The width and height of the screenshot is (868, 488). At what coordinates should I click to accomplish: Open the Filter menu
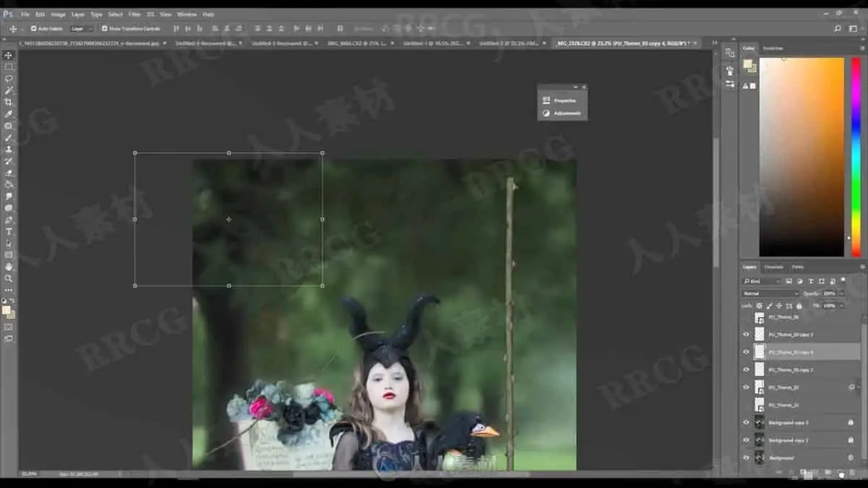coord(135,14)
